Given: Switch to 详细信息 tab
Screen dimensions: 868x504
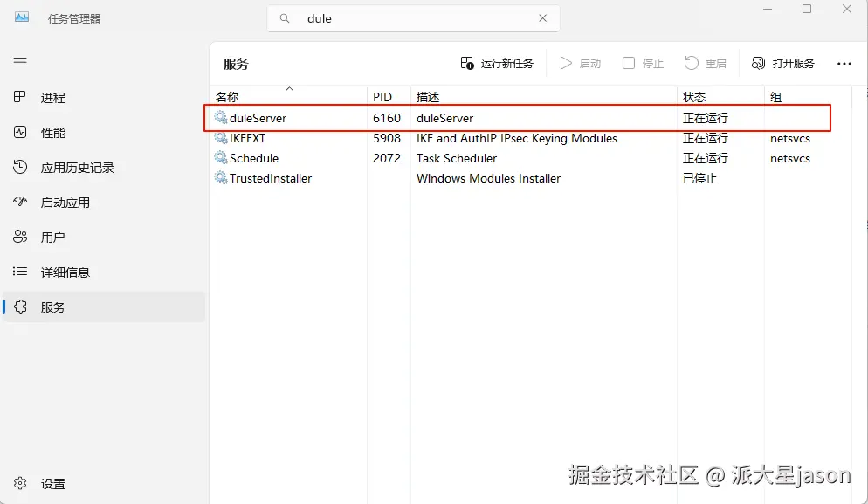Looking at the screenshot, I should coord(65,273).
